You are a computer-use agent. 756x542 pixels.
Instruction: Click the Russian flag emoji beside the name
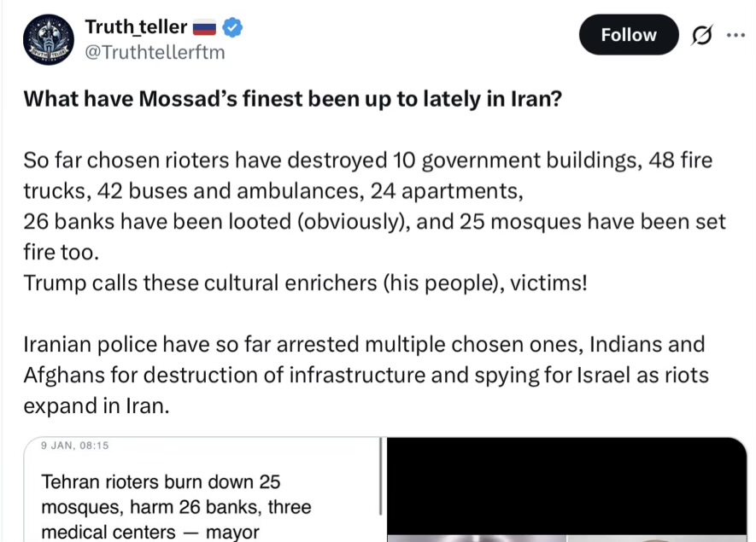206,28
